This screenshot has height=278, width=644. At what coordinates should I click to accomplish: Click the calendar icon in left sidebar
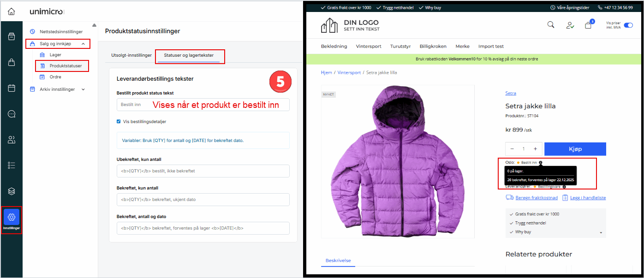[12, 88]
